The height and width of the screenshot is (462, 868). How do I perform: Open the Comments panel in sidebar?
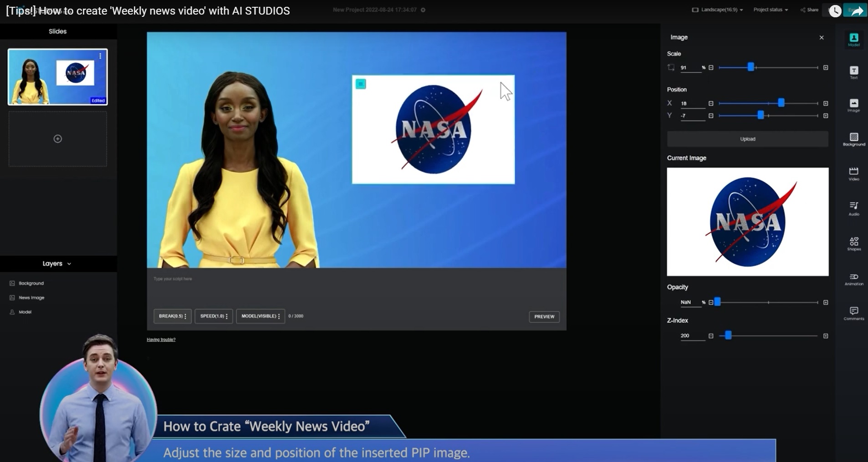(854, 313)
